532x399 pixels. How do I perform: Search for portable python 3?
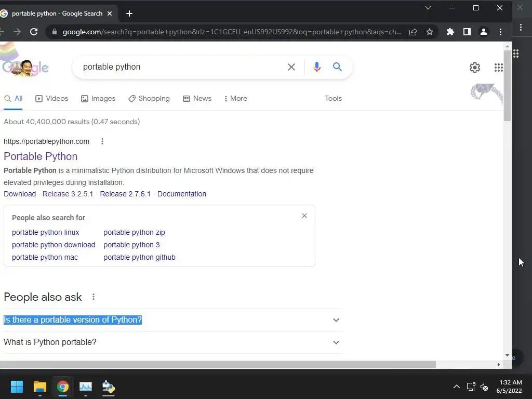click(131, 245)
